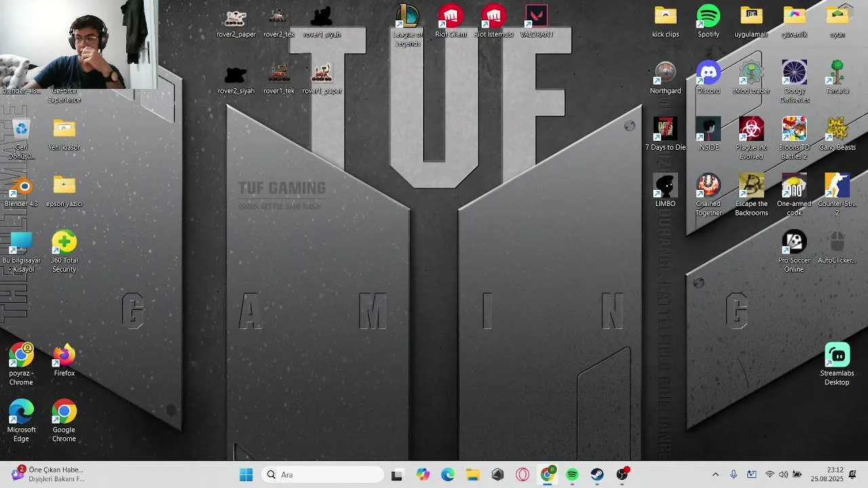Launch the League of Legends shortcut
This screenshot has width=868, height=488.
pyautogui.click(x=408, y=26)
